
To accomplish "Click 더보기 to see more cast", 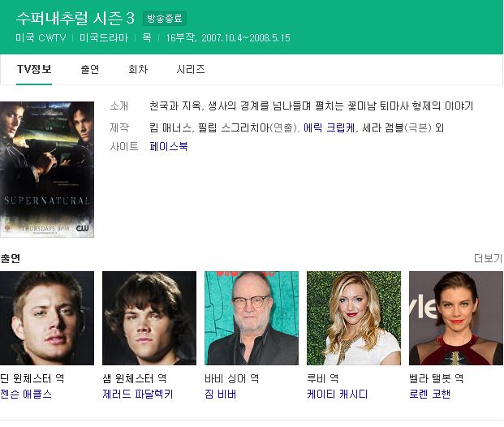I will click(x=488, y=258).
